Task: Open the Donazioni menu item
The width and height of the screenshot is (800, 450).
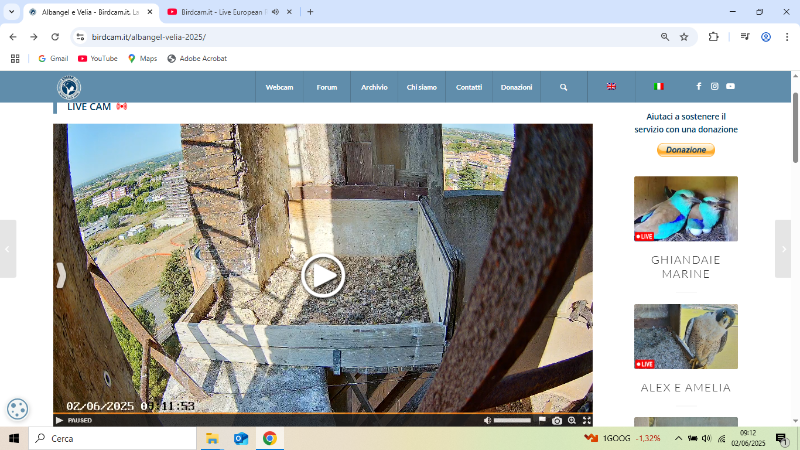Action: click(516, 87)
